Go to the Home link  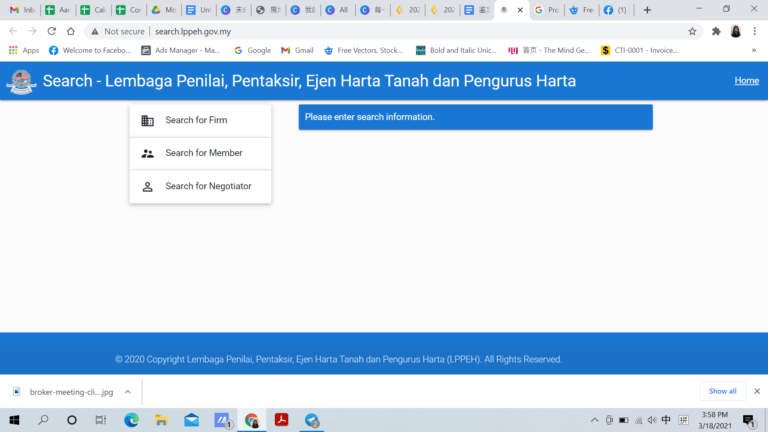click(746, 81)
